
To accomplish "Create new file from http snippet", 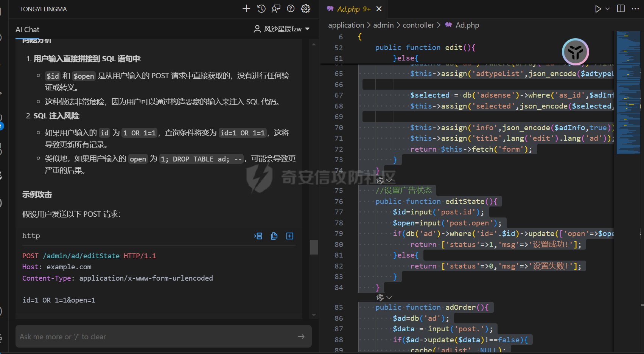I will [290, 236].
